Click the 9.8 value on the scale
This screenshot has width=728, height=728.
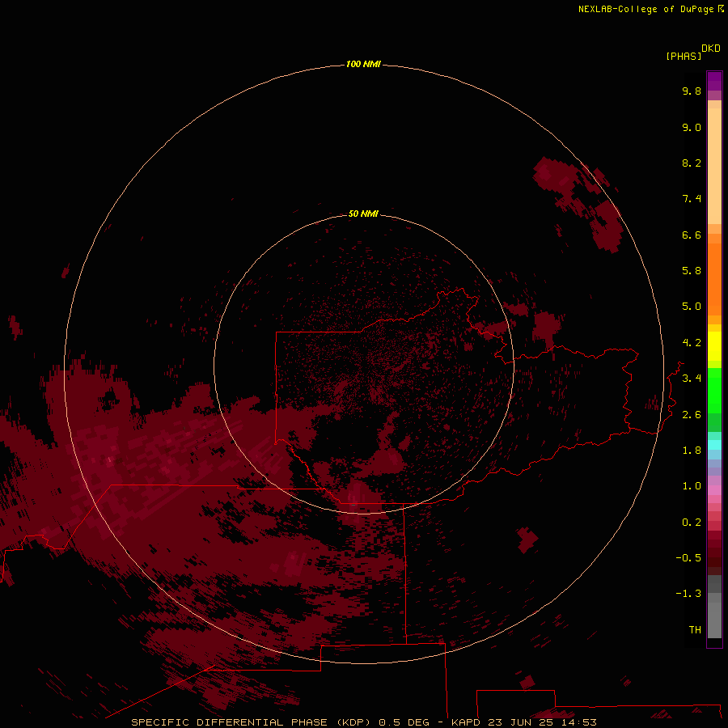pyautogui.click(x=692, y=91)
